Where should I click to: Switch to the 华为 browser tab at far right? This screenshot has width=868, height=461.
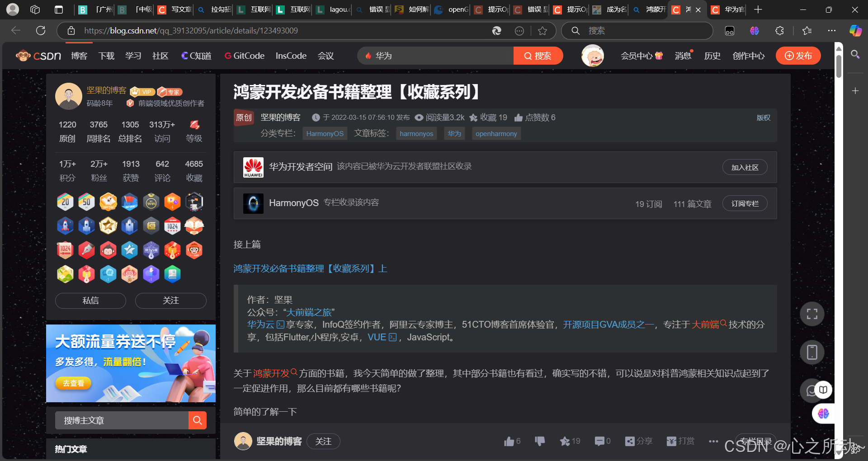pos(727,9)
